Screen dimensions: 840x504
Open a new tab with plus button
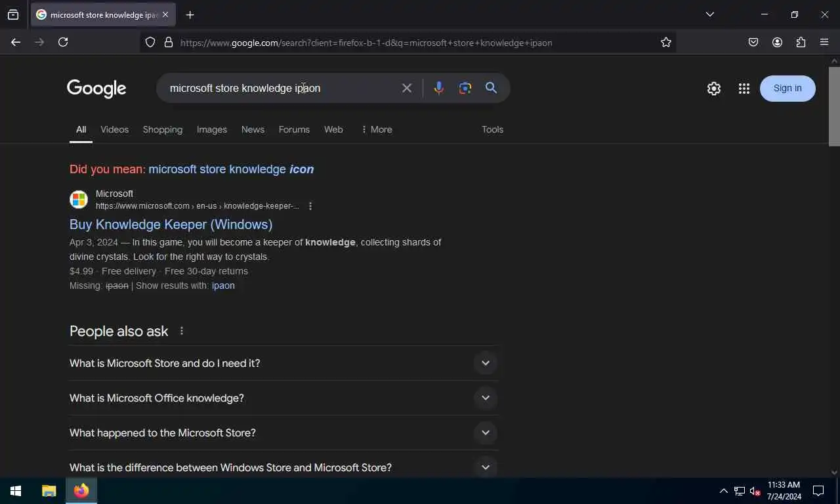(x=190, y=14)
